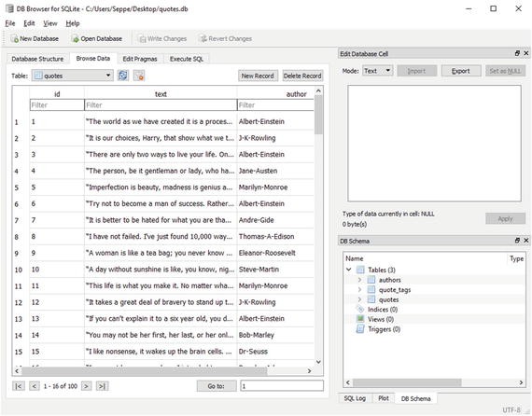The width and height of the screenshot is (532, 416).
Task: Go to last page of records
Action: [102, 386]
